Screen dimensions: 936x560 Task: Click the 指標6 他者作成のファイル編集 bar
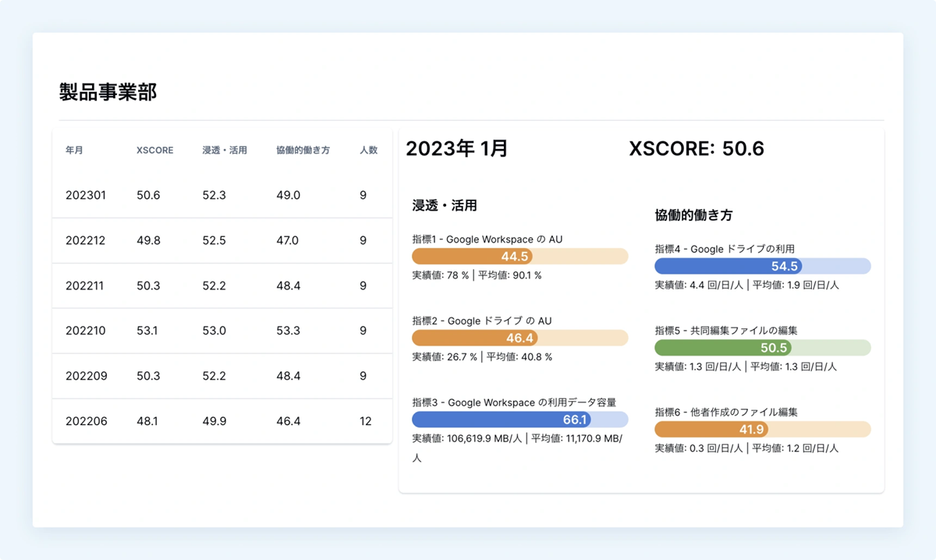(x=763, y=429)
